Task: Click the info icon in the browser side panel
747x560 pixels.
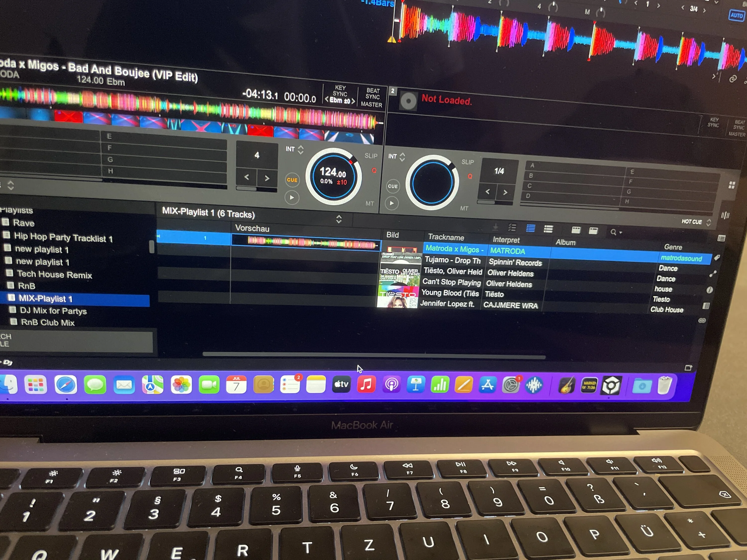Action: point(709,290)
